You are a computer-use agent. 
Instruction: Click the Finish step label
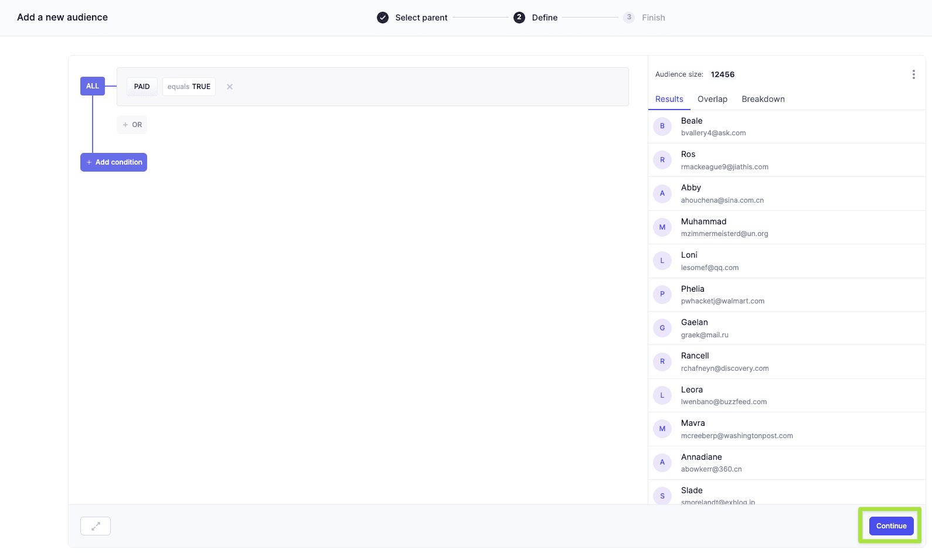coord(654,18)
